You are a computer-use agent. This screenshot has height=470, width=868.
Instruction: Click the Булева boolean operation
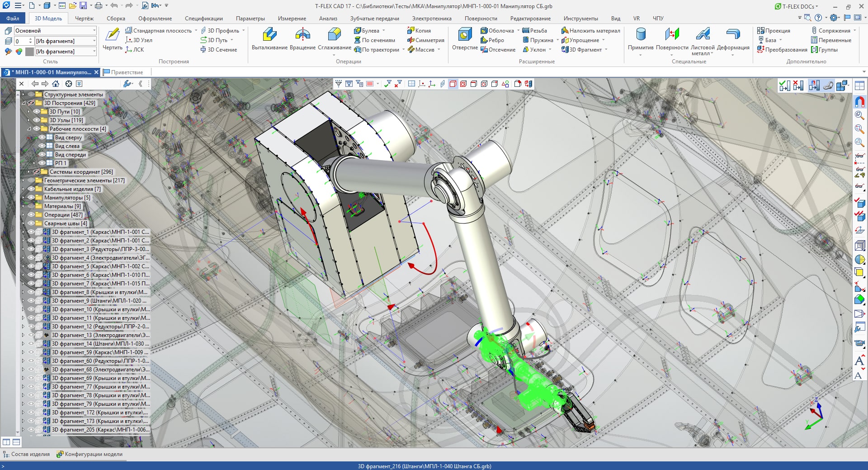[366, 31]
